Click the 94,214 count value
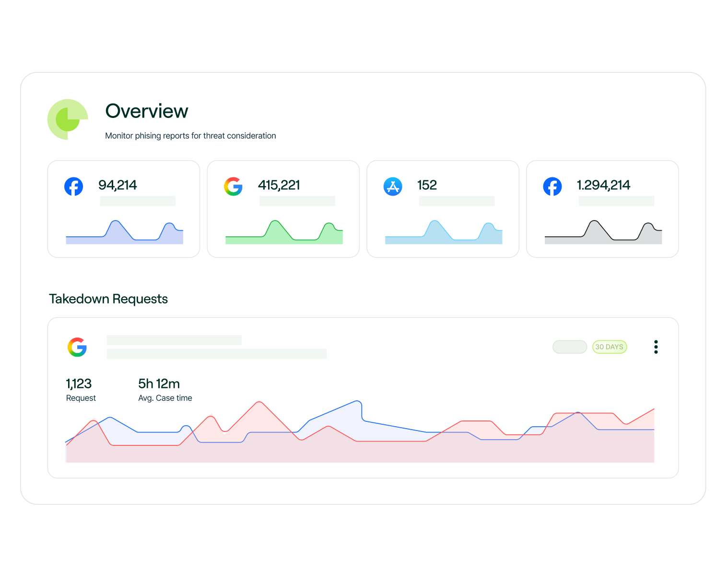 [x=117, y=185]
